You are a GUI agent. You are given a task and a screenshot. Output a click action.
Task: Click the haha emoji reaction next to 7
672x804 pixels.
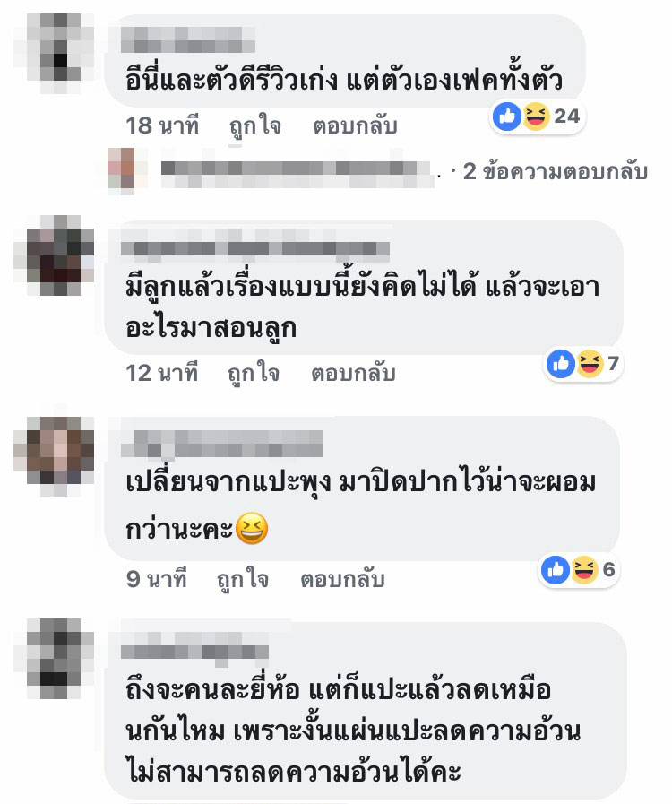pyautogui.click(x=590, y=364)
